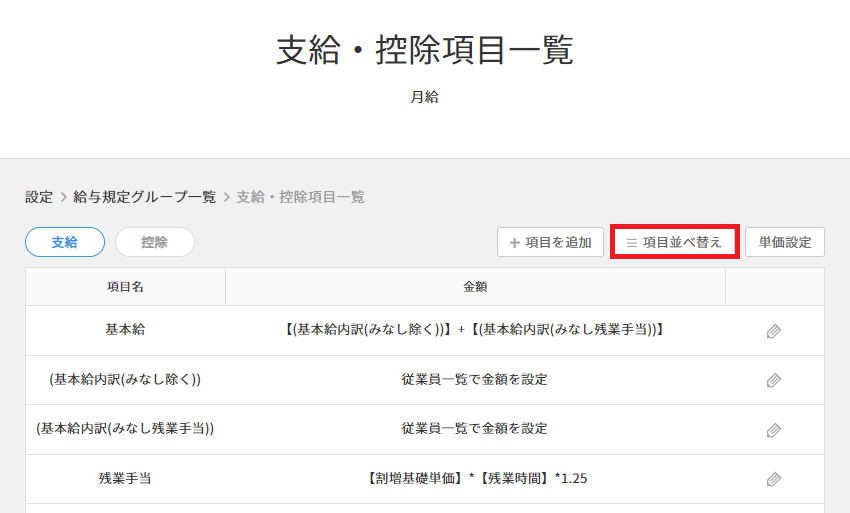Click the edit icon for 残業手当 row
The height and width of the screenshot is (513, 850).
tap(774, 479)
